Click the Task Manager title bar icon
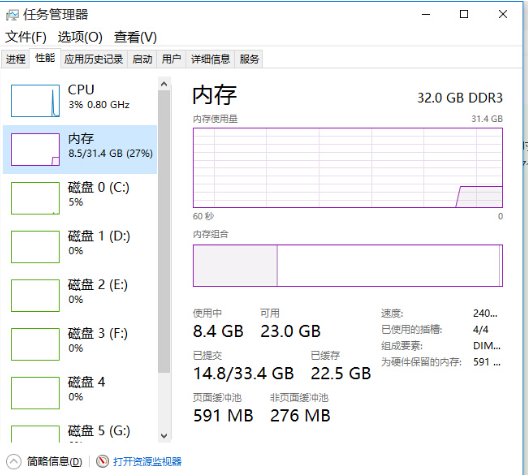This screenshot has width=528, height=475. [12, 15]
